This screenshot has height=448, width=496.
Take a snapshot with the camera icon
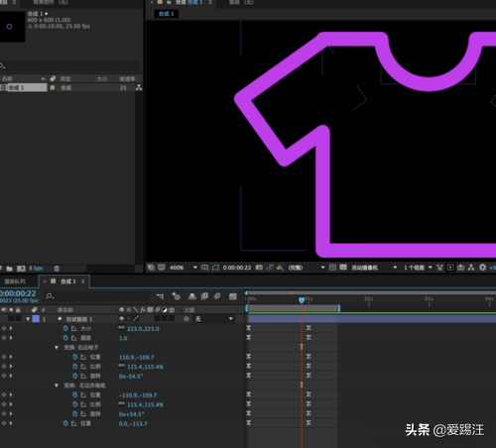[259, 268]
